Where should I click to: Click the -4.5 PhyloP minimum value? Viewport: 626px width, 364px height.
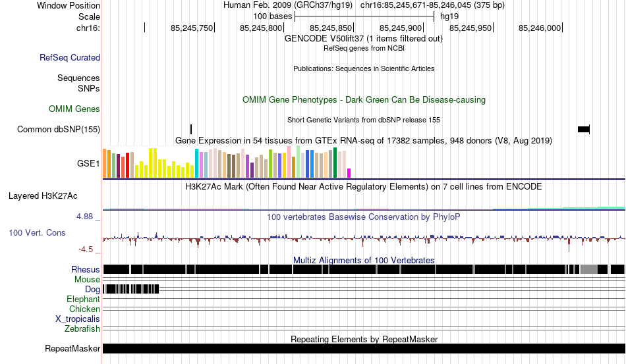tap(86, 249)
